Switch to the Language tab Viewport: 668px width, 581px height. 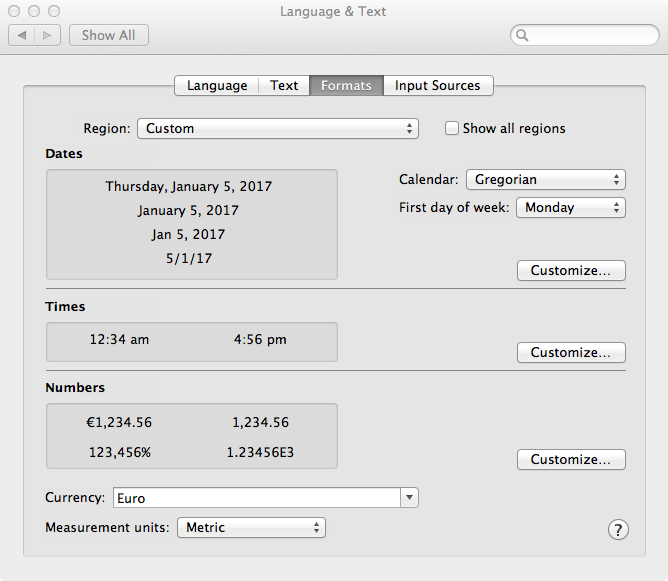pos(217,86)
